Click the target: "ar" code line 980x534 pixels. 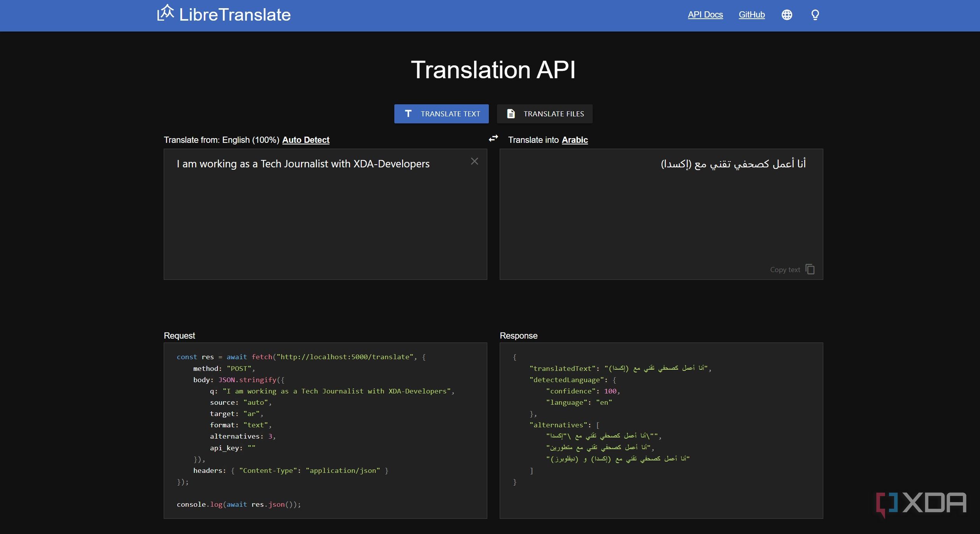point(236,414)
